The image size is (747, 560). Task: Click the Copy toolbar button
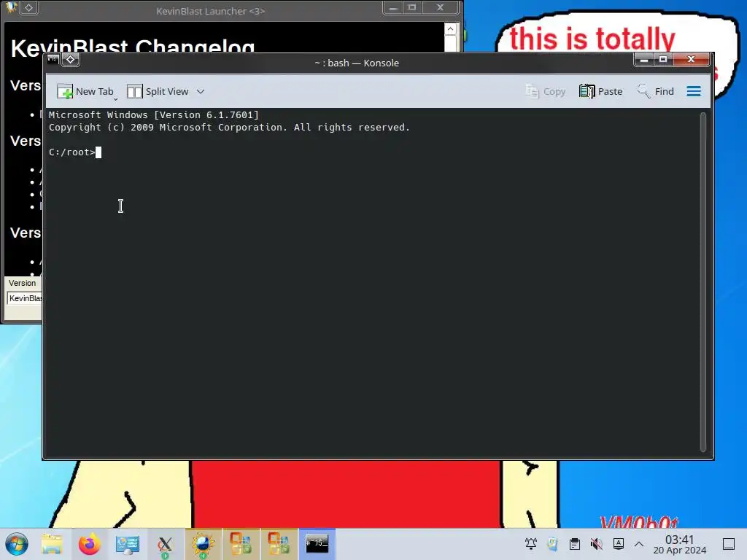(x=546, y=91)
